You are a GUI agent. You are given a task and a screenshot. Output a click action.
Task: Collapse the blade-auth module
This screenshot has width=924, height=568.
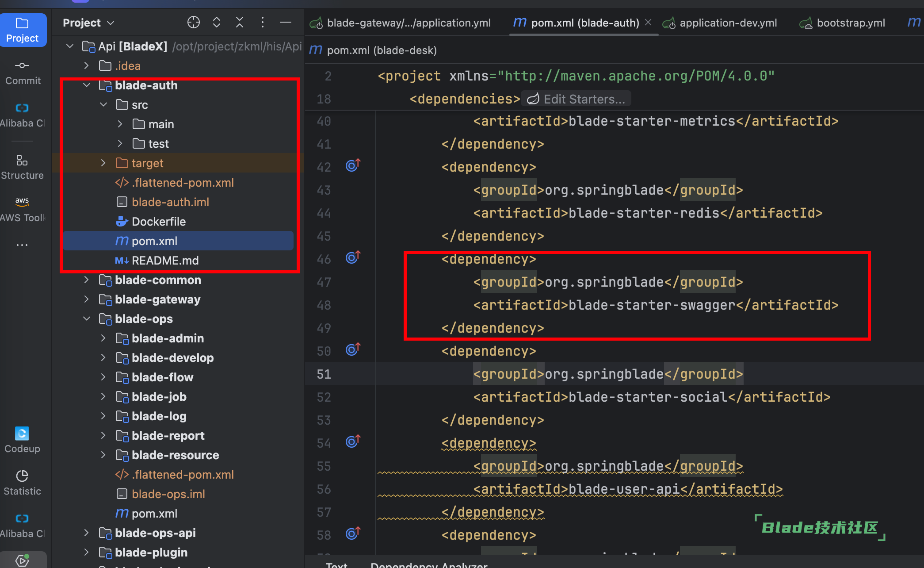(87, 85)
